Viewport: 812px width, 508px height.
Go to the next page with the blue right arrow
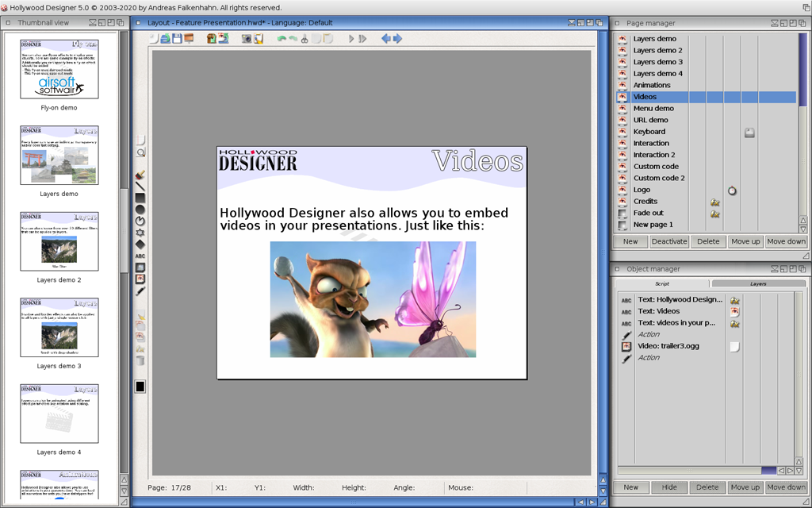pyautogui.click(x=397, y=38)
